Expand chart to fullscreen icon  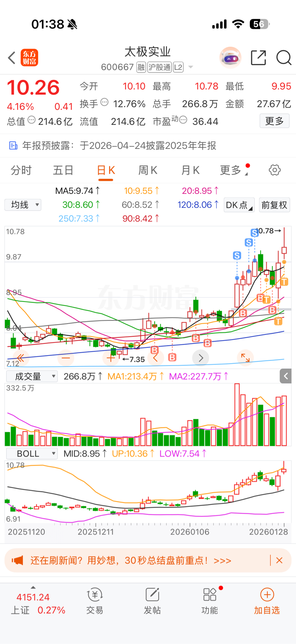[245, 358]
